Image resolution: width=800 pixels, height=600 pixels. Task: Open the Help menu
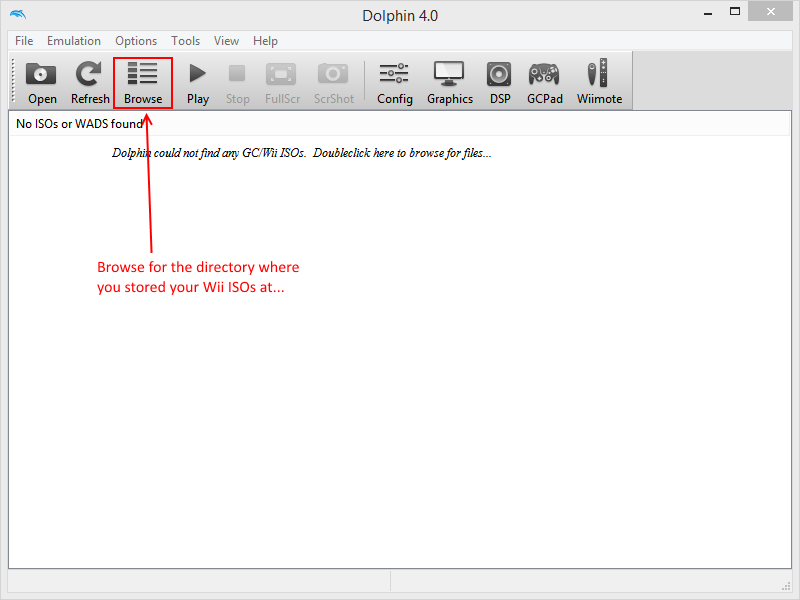pos(265,41)
